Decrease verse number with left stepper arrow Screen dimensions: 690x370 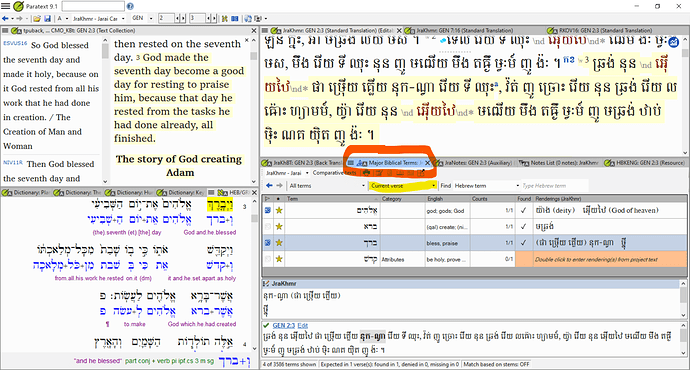[209, 18]
